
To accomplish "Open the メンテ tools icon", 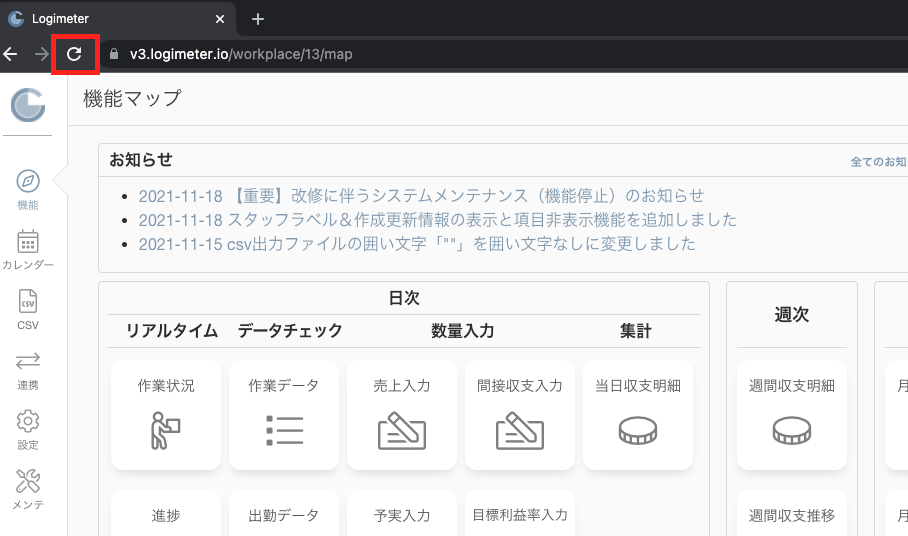I will point(28,481).
